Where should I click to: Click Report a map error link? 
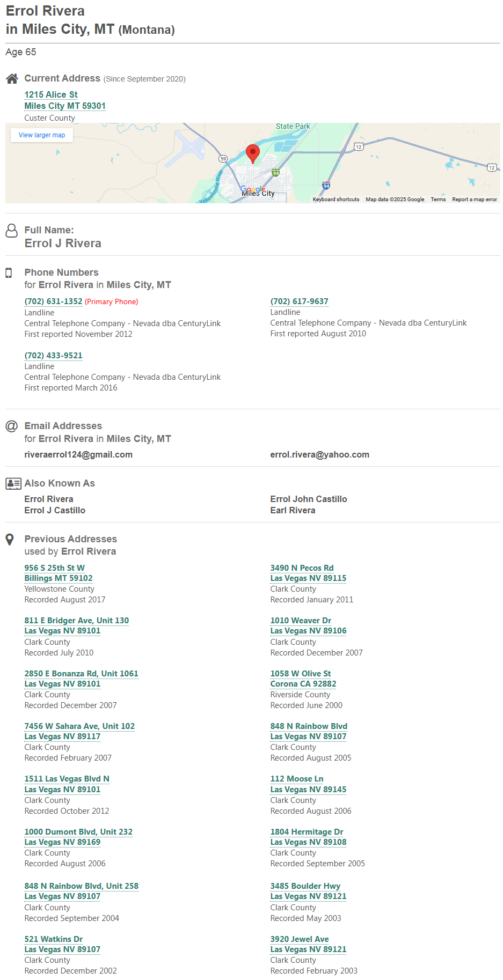click(x=475, y=200)
